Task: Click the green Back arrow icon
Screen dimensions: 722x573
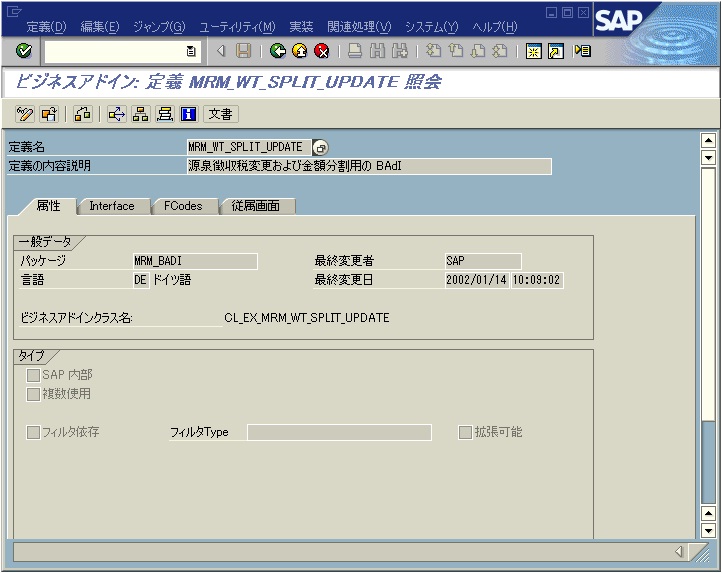Action: click(x=278, y=51)
